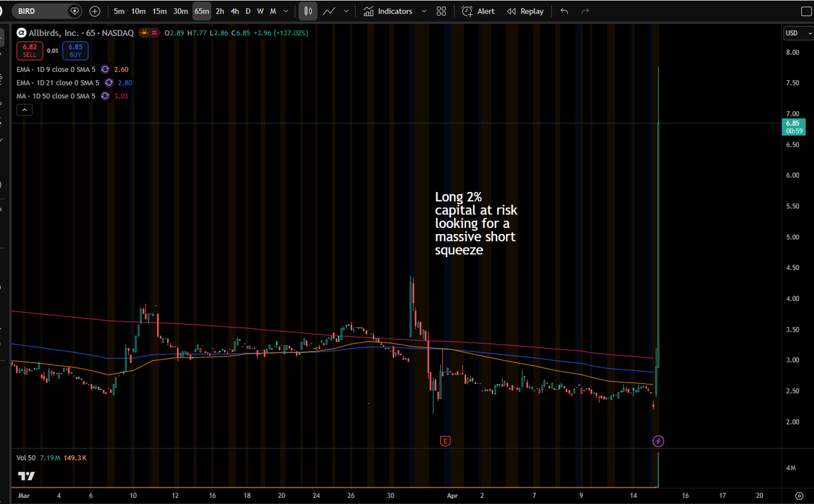Viewport: 814px width, 504px height.
Task: Start bar Replay mode
Action: (525, 11)
